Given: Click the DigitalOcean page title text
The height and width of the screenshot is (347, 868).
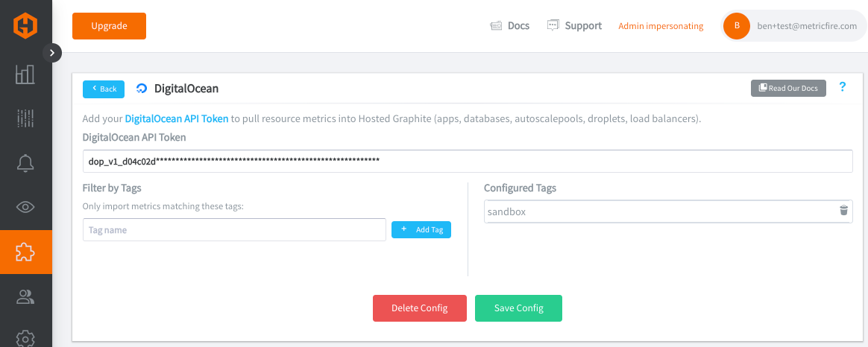Looking at the screenshot, I should point(186,89).
